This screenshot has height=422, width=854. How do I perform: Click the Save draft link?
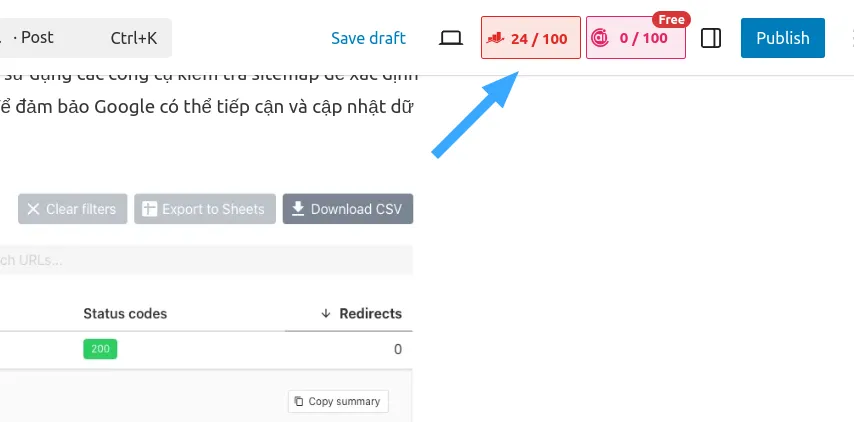pyautogui.click(x=368, y=38)
